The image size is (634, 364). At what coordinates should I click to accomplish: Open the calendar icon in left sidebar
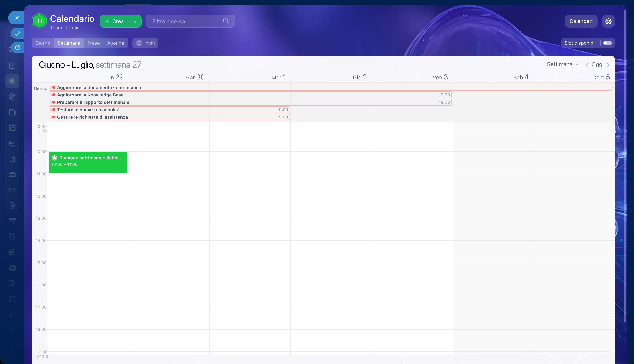[x=12, y=128]
